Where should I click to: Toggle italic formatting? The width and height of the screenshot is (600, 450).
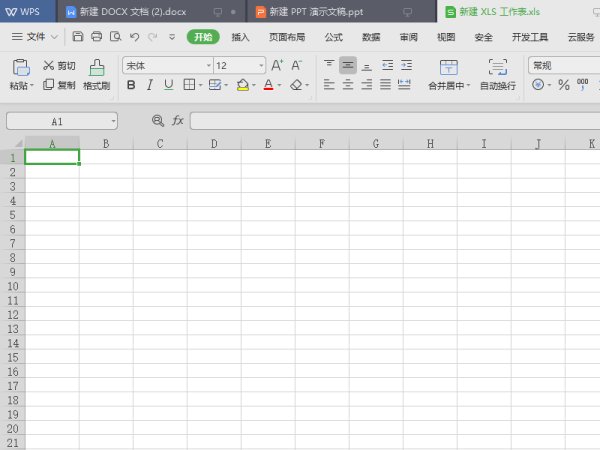click(150, 85)
